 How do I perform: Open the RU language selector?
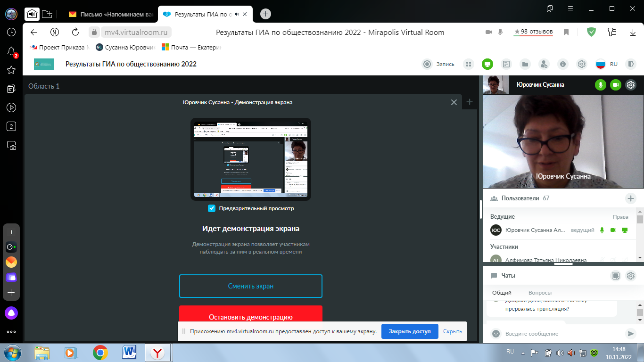(x=606, y=64)
